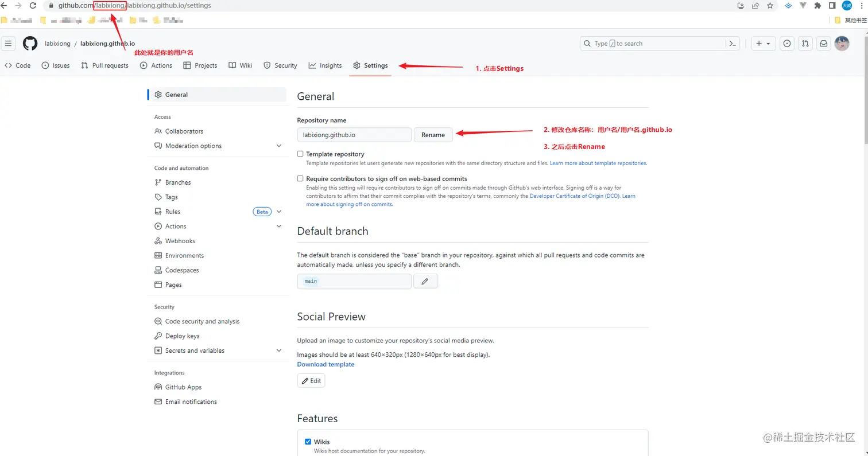Open your notifications inbox
The width and height of the screenshot is (868, 456).
(823, 43)
